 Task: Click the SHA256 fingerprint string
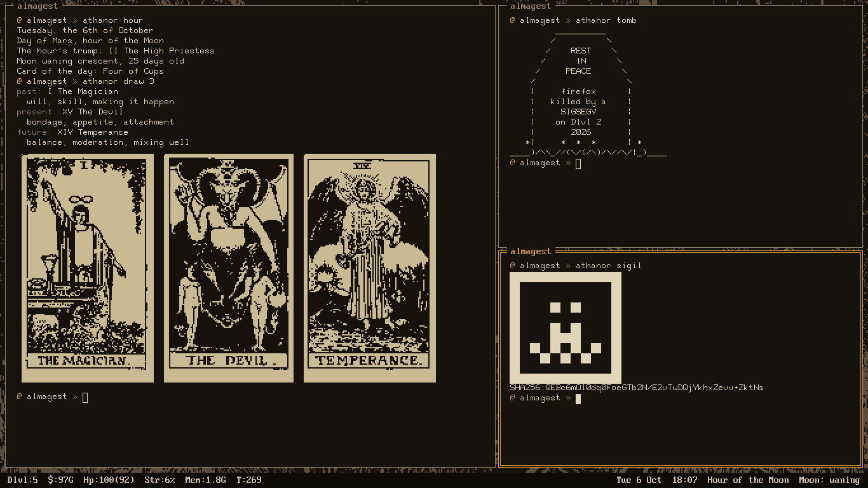637,388
